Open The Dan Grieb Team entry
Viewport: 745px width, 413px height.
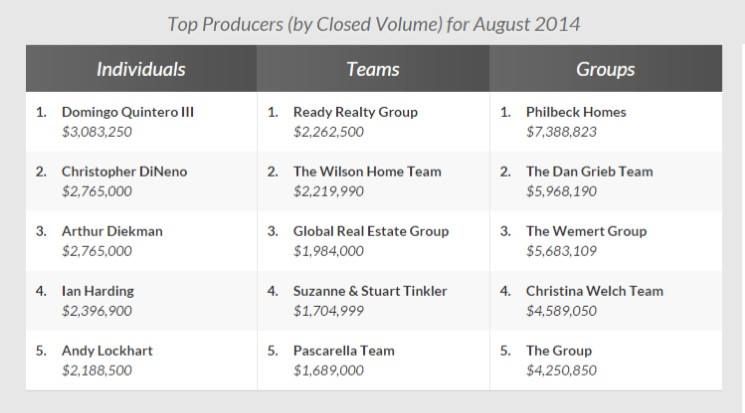coord(590,172)
